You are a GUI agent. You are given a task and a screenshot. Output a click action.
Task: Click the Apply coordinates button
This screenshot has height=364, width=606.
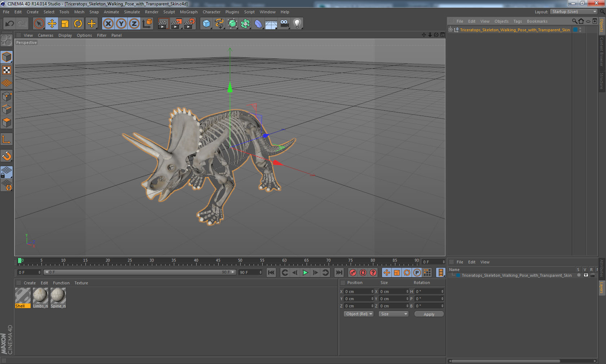[x=429, y=314]
